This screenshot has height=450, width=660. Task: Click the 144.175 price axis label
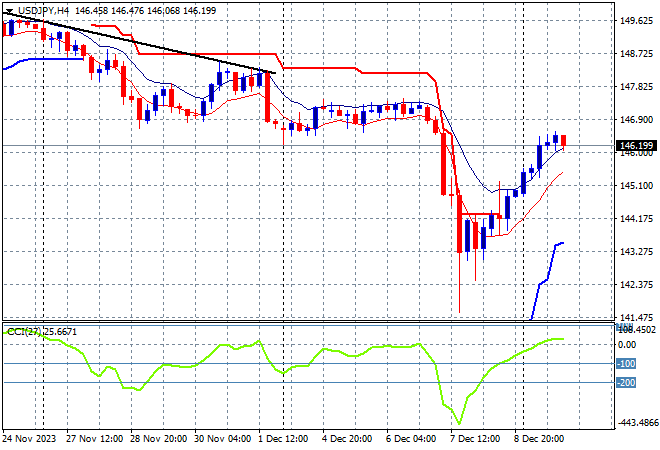point(637,218)
